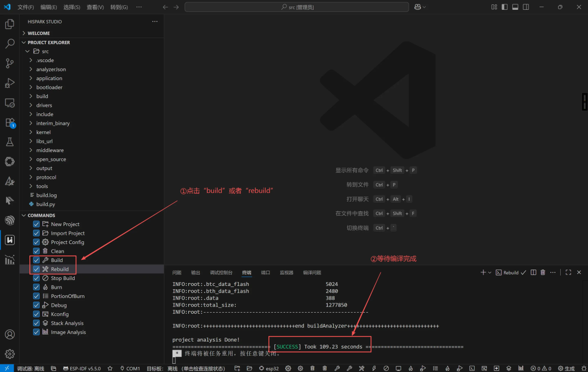Open the Explorer view in activity bar
This screenshot has width=588, height=372.
click(x=10, y=24)
